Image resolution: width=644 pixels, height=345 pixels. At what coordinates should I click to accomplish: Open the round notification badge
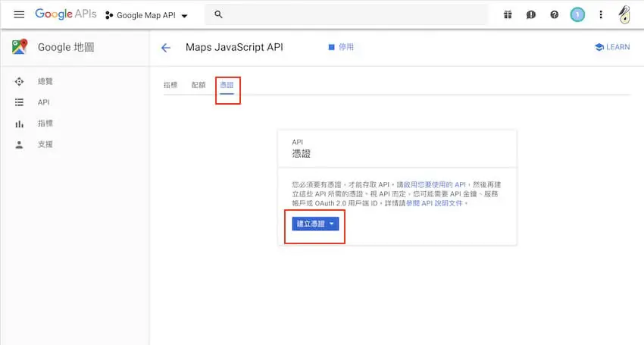(577, 15)
